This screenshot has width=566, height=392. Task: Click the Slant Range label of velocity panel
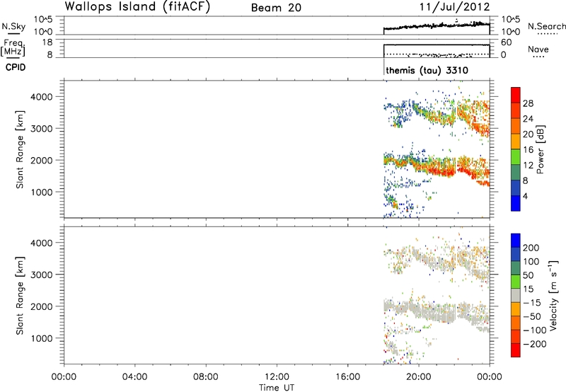(20, 296)
